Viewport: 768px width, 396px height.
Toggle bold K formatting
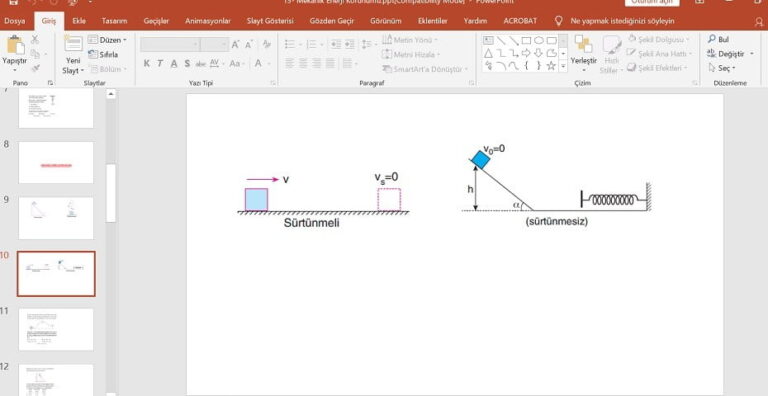(146, 64)
